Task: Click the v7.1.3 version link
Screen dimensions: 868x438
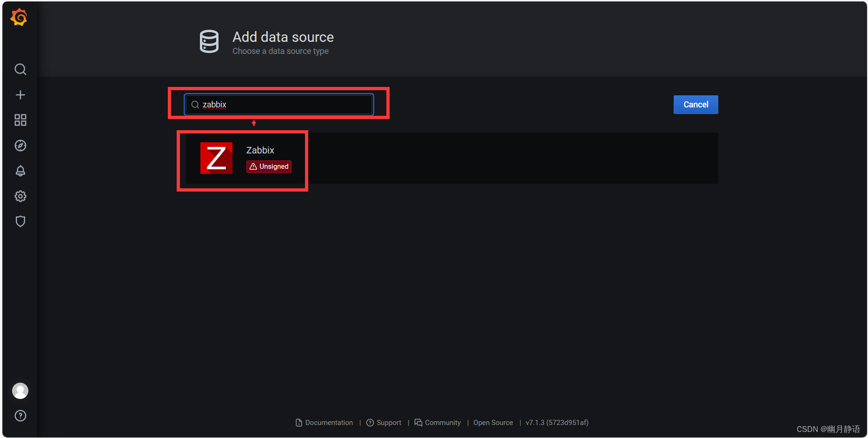Action: coord(557,423)
